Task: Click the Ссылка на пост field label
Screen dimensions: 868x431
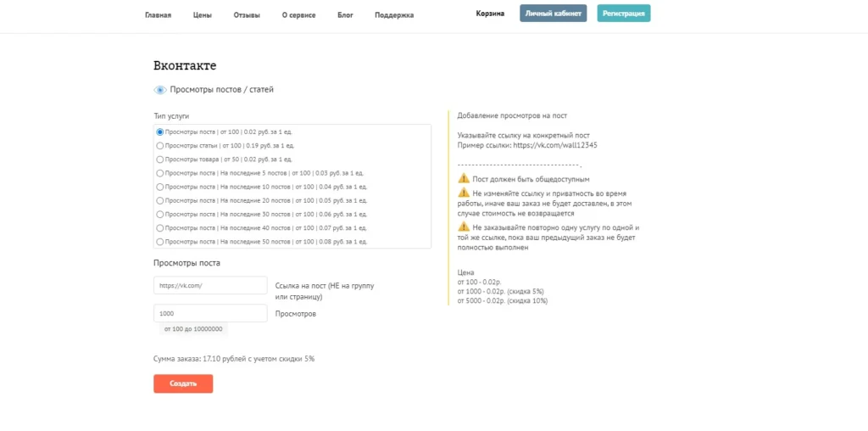Action: pyautogui.click(x=325, y=291)
